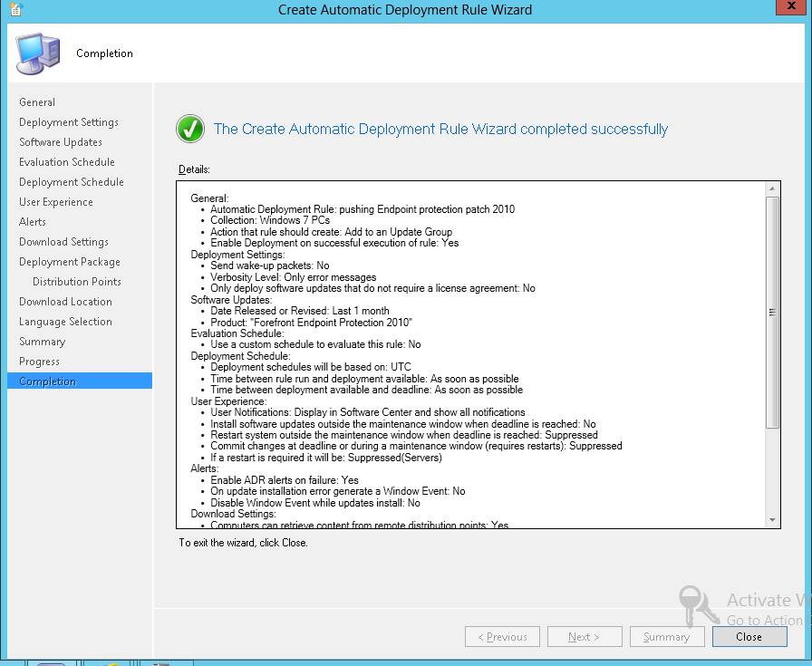Click 'Date Released or Revised: Last 1 month'
Viewport: 812px width, 666px height.
coord(300,311)
